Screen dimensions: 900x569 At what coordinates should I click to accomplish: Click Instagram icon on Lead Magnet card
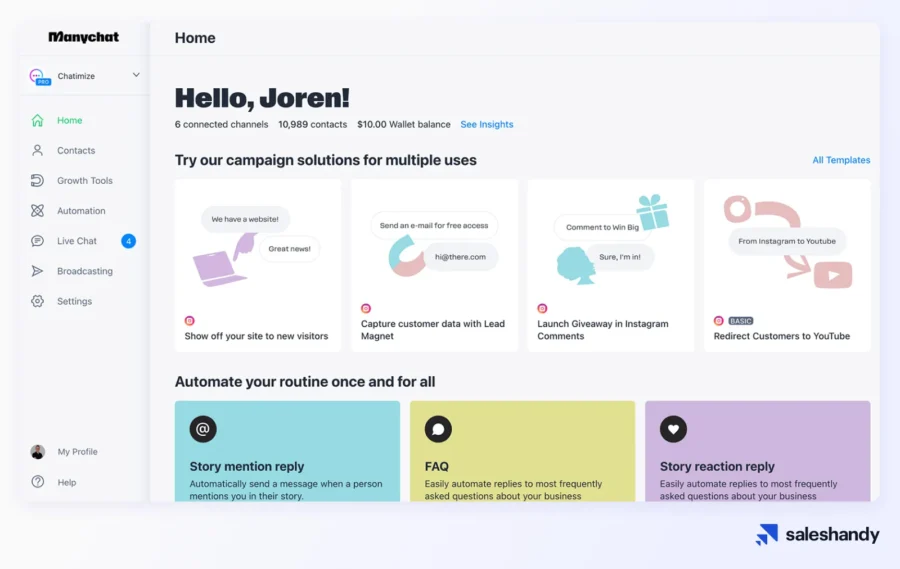pyautogui.click(x=366, y=308)
